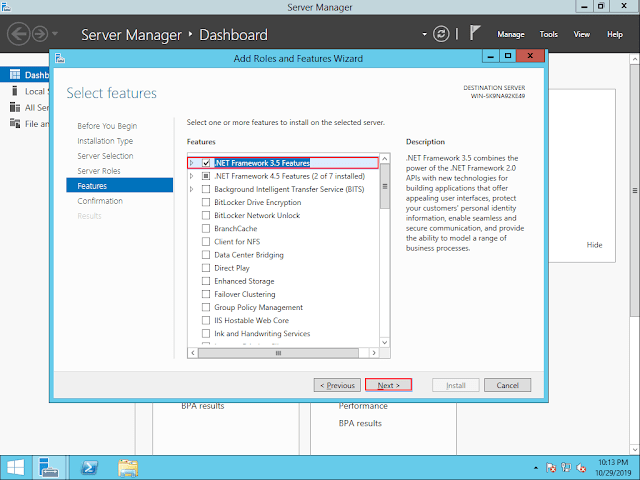Expand .NET Framework 3.5 Features node
Screen dimensions: 640x480
(191, 163)
